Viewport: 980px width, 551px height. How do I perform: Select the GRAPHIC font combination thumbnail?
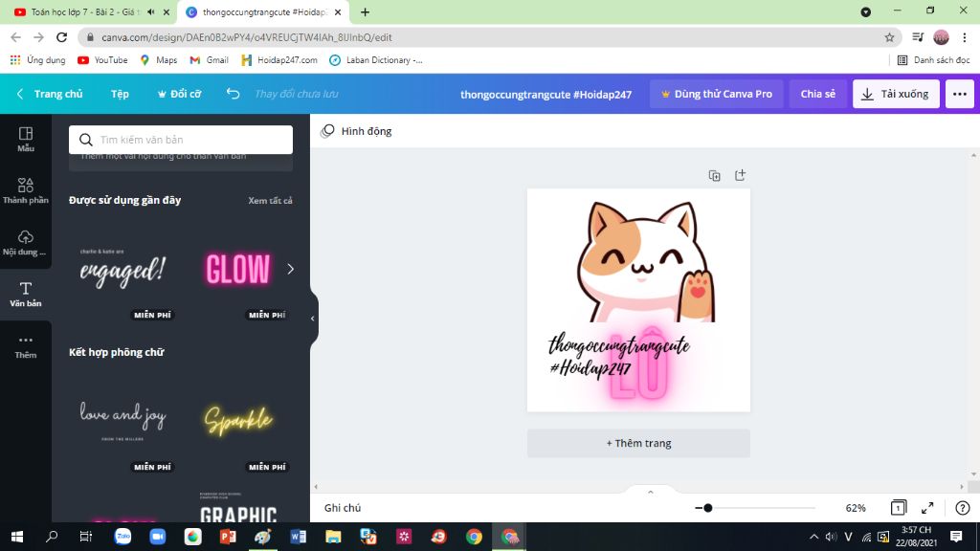point(238,507)
